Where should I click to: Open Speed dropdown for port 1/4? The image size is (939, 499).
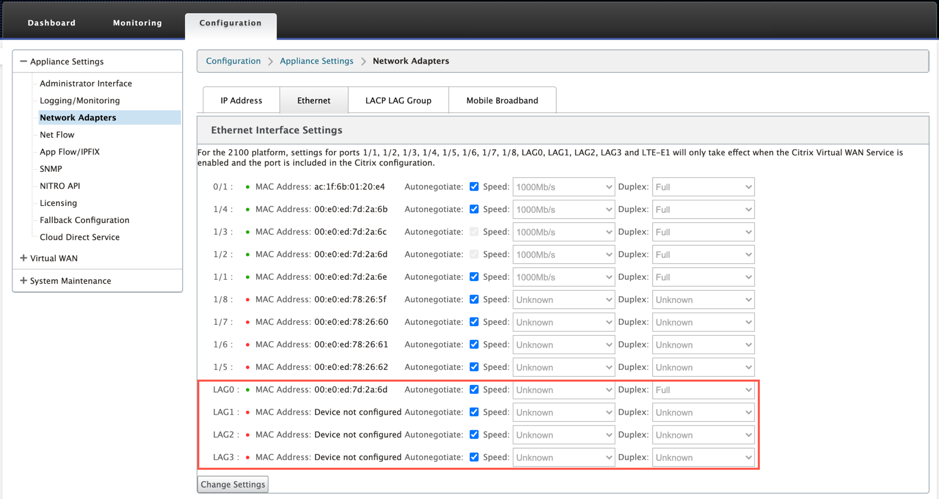coord(564,210)
